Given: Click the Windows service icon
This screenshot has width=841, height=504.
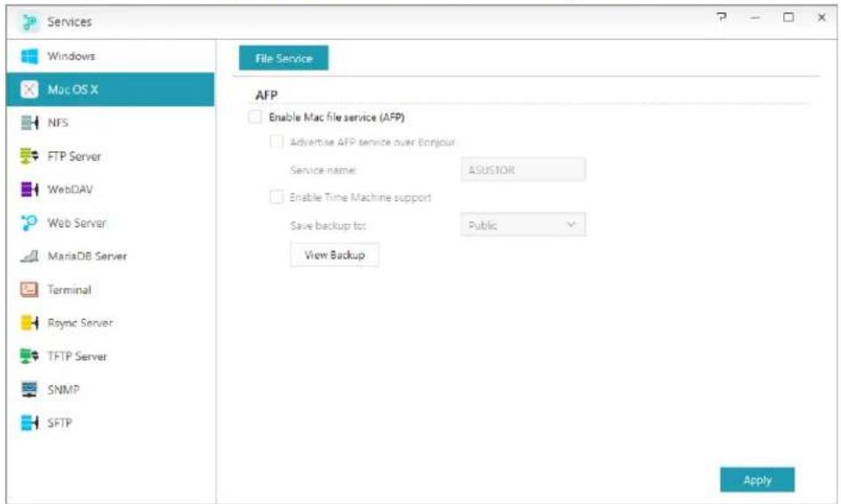Looking at the screenshot, I should point(29,56).
